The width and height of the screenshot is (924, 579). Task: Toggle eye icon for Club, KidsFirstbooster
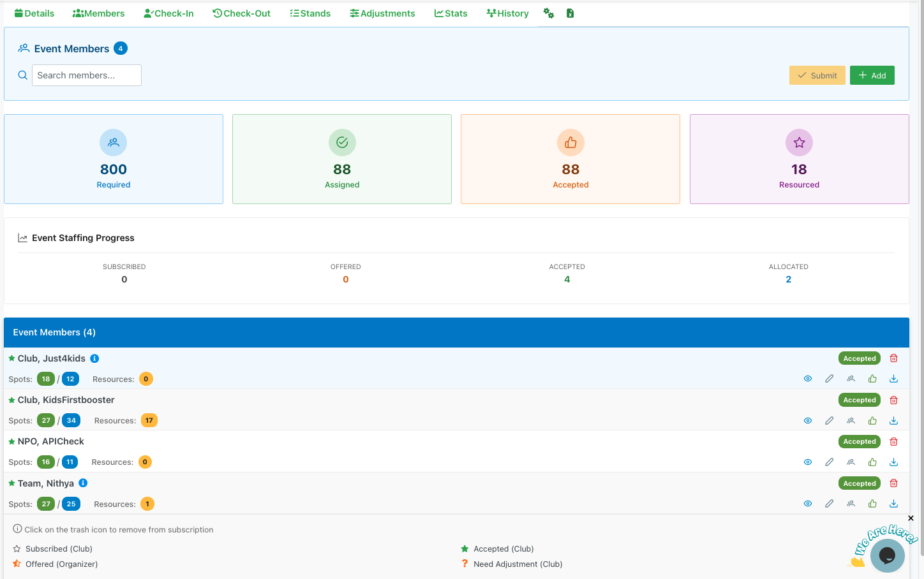pyautogui.click(x=808, y=420)
